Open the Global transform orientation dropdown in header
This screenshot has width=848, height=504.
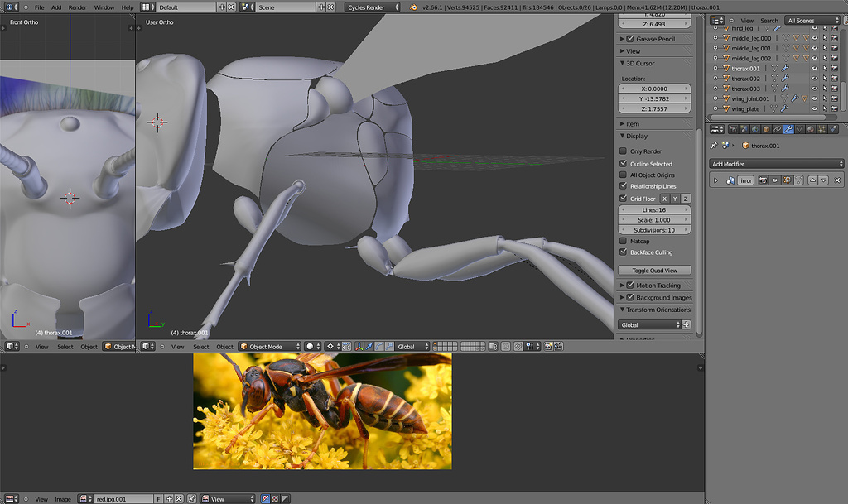coord(412,346)
